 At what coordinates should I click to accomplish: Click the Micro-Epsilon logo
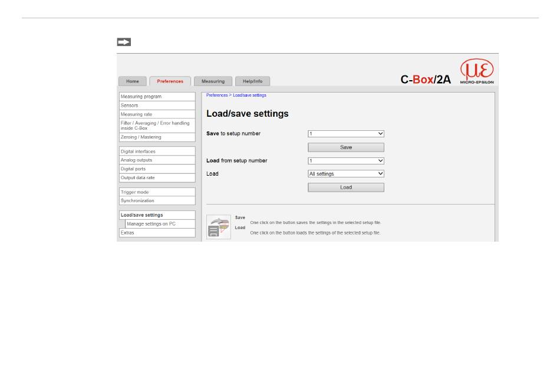477,71
